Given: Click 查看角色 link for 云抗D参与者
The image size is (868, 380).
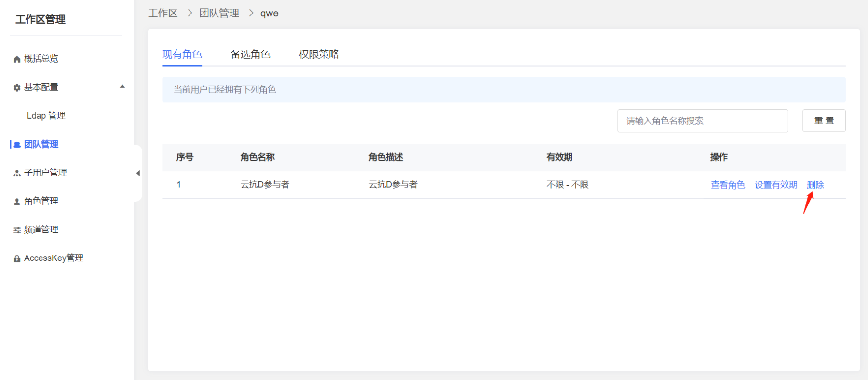Looking at the screenshot, I should pyautogui.click(x=728, y=185).
